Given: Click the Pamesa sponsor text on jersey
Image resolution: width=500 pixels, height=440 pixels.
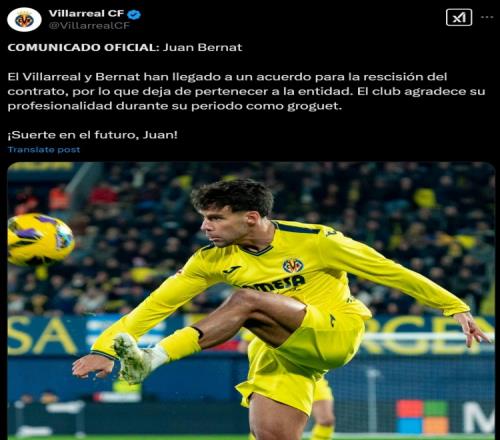Looking at the screenshot, I should click(274, 284).
